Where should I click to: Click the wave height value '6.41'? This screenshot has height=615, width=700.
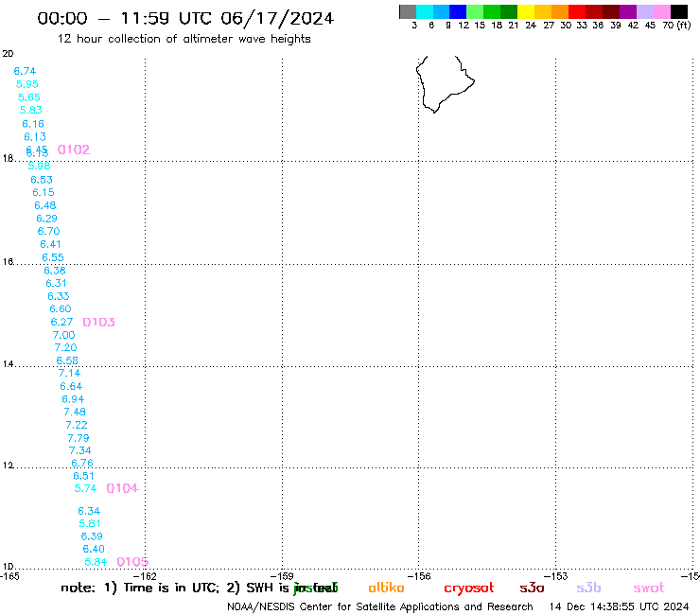50,244
